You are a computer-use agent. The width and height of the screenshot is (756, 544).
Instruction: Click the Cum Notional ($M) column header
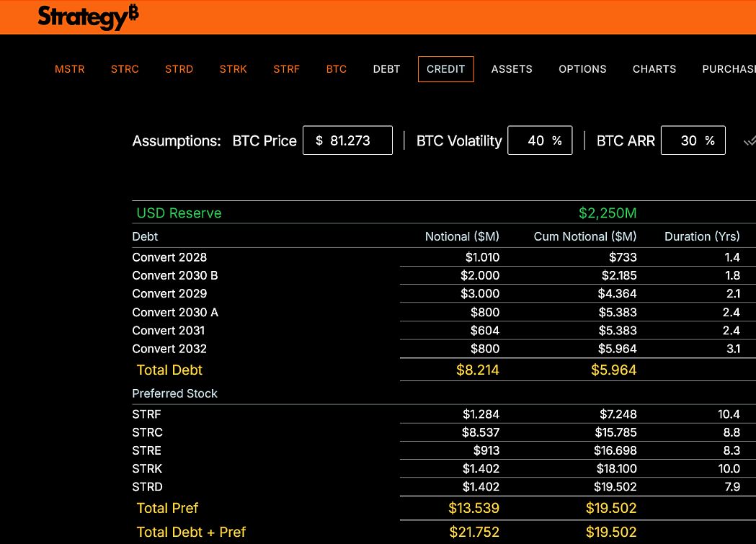click(x=585, y=236)
